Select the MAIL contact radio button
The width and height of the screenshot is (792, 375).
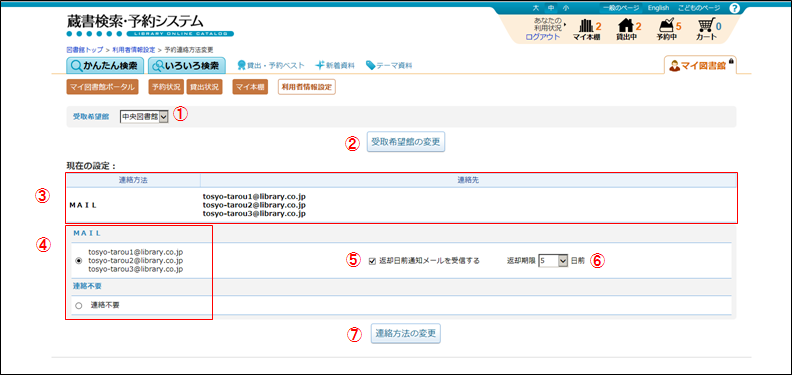pyautogui.click(x=78, y=261)
